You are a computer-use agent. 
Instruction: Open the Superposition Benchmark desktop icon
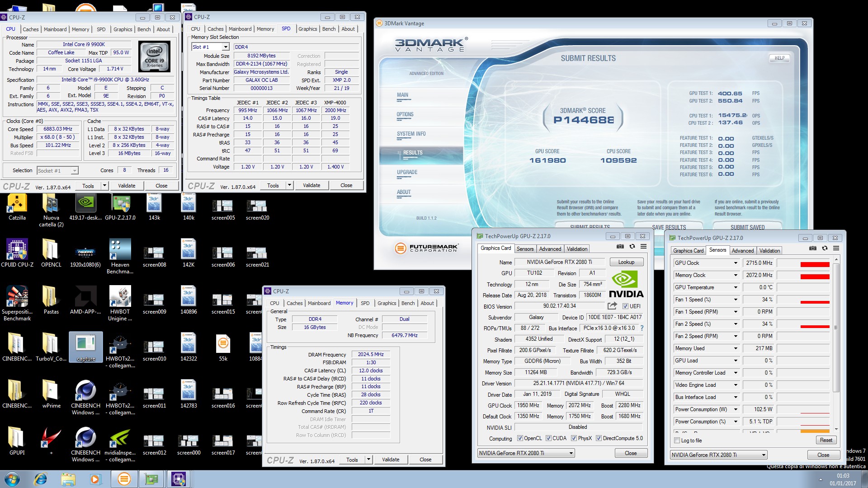click(17, 303)
